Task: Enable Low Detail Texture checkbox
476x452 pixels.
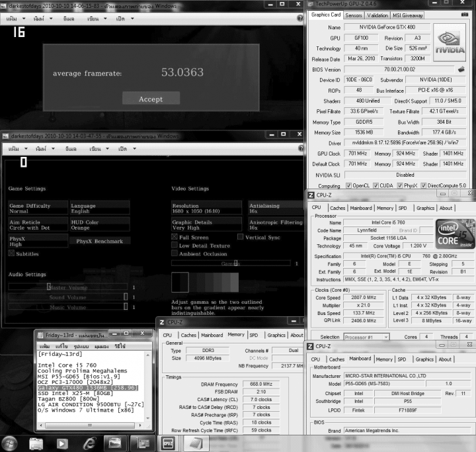Action: coord(175,245)
